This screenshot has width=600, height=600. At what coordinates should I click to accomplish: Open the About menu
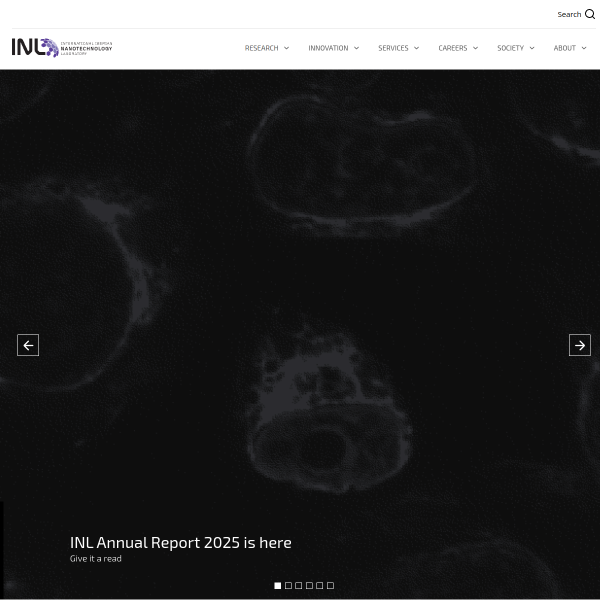click(564, 48)
